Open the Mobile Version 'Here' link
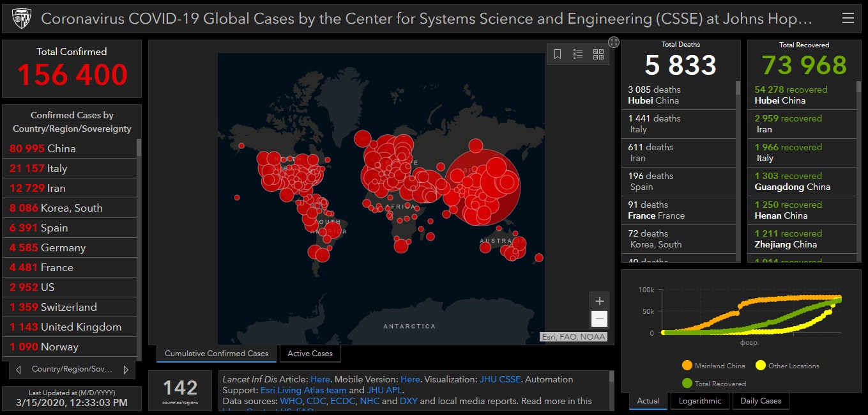This screenshot has height=415, width=868. pyautogui.click(x=410, y=379)
